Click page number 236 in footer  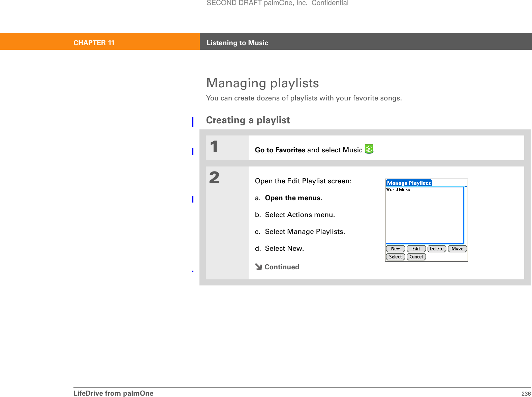click(x=526, y=394)
